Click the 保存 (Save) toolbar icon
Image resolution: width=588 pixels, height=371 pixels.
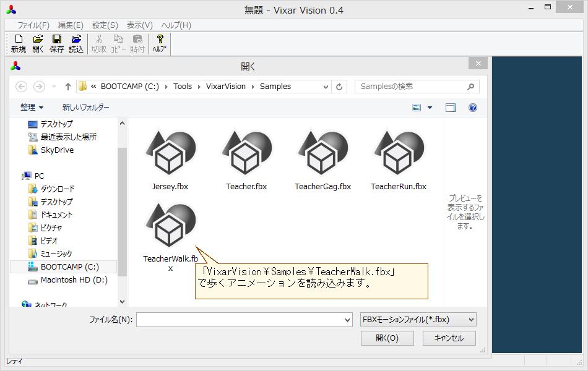(56, 43)
